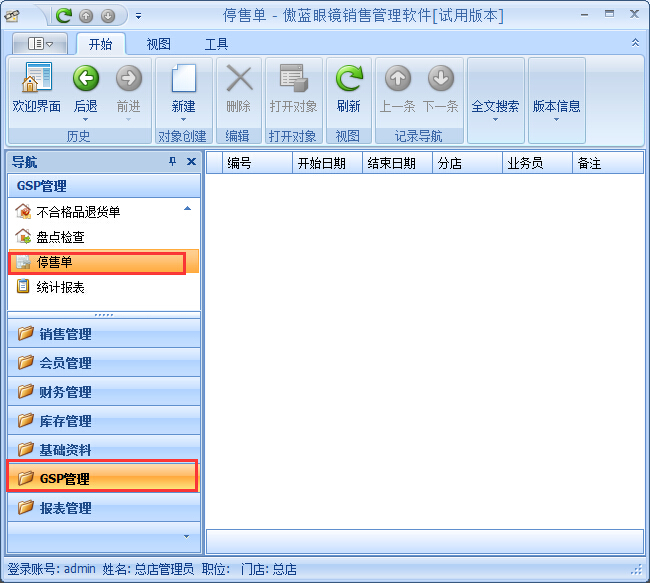Click 登录账号: admin in status bar
Viewport: 650px width, 583px height.
tap(51, 569)
